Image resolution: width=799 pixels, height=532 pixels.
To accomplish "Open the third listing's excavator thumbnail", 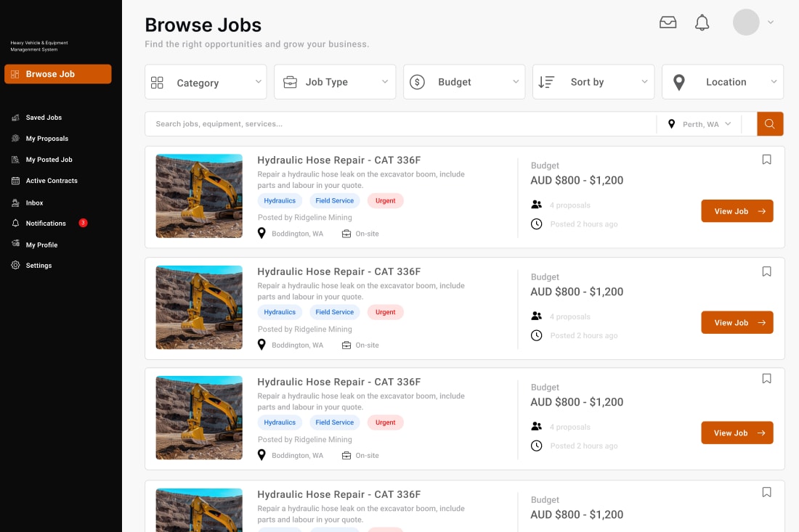I will [199, 418].
